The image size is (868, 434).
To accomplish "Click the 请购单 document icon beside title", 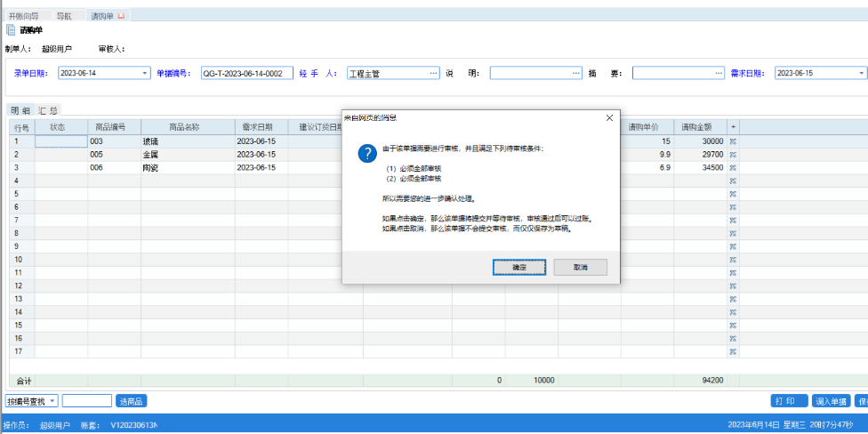I will (x=11, y=30).
